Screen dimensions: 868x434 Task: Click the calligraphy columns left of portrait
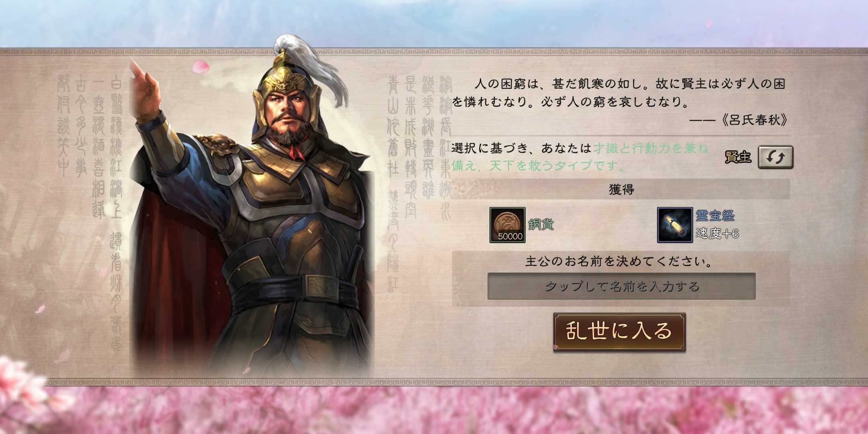click(x=90, y=193)
